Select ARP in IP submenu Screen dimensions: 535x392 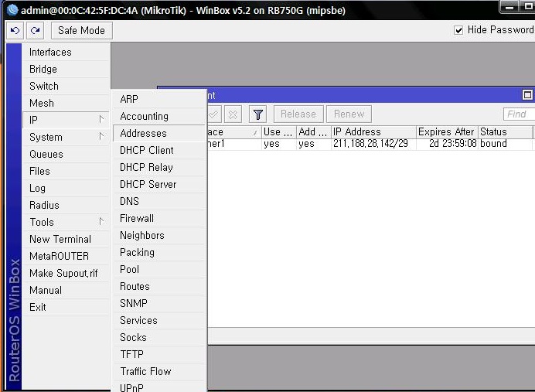coord(159,99)
